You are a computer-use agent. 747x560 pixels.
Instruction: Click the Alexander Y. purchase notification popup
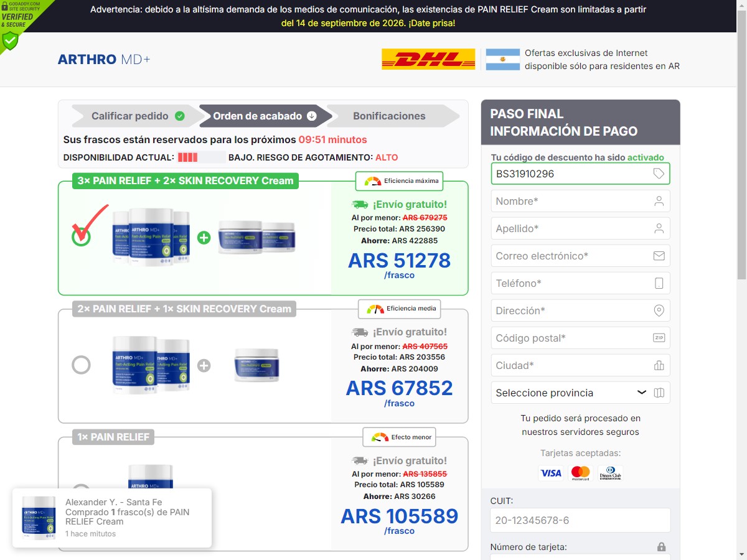click(x=112, y=518)
